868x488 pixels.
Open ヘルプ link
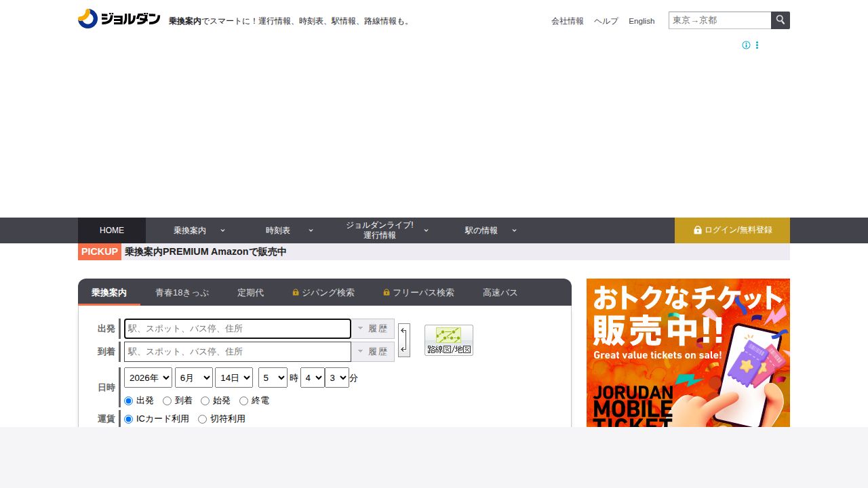(x=606, y=21)
